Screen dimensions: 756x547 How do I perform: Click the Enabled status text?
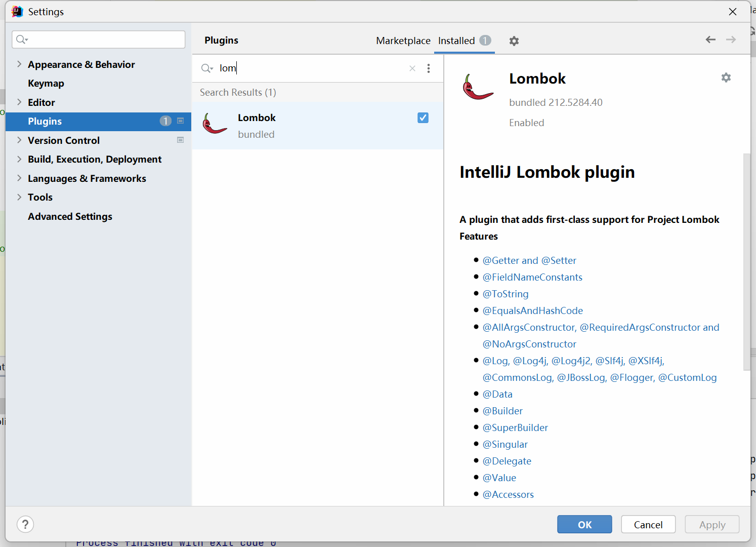(527, 123)
